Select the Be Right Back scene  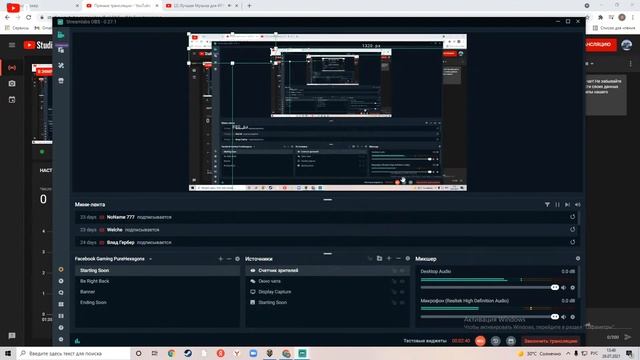(x=158, y=281)
